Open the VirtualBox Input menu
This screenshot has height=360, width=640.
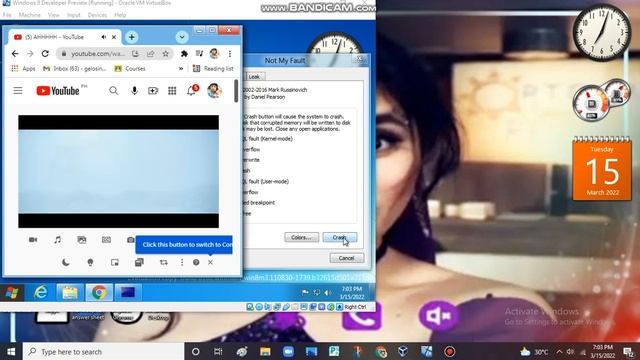73,15
